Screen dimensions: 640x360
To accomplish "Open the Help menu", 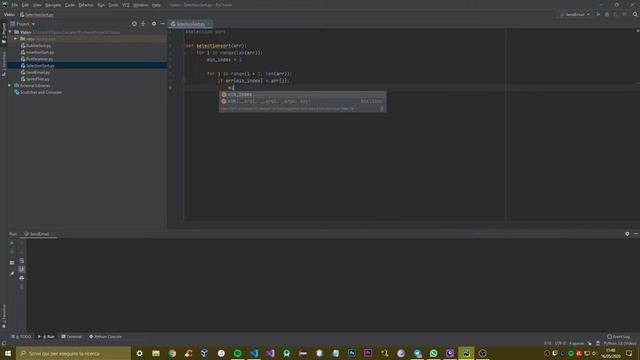I will point(156,5).
